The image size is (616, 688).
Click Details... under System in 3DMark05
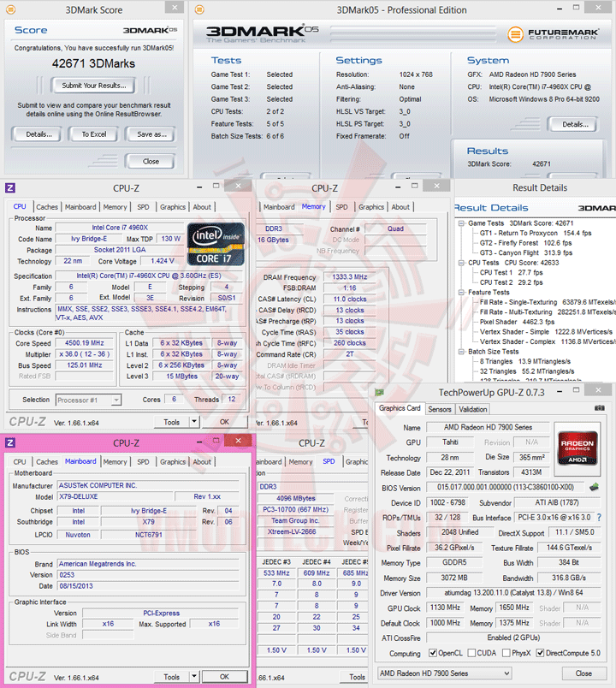tap(575, 124)
